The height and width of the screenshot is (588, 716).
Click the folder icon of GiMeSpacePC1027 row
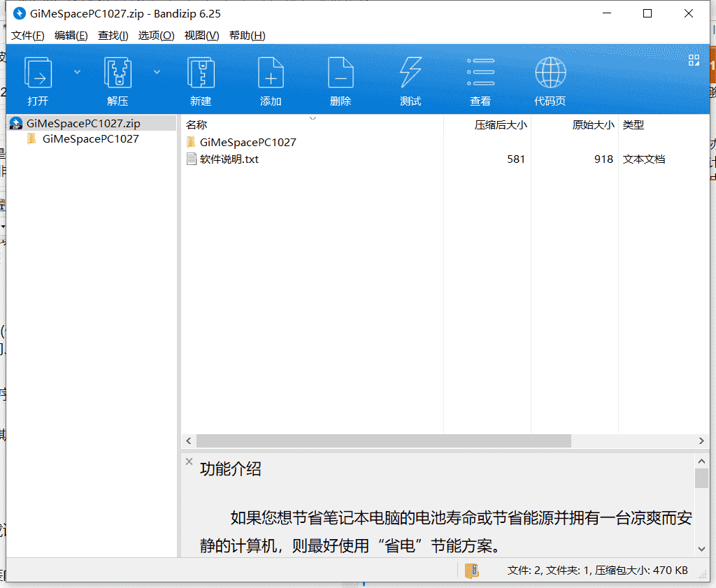click(x=192, y=143)
